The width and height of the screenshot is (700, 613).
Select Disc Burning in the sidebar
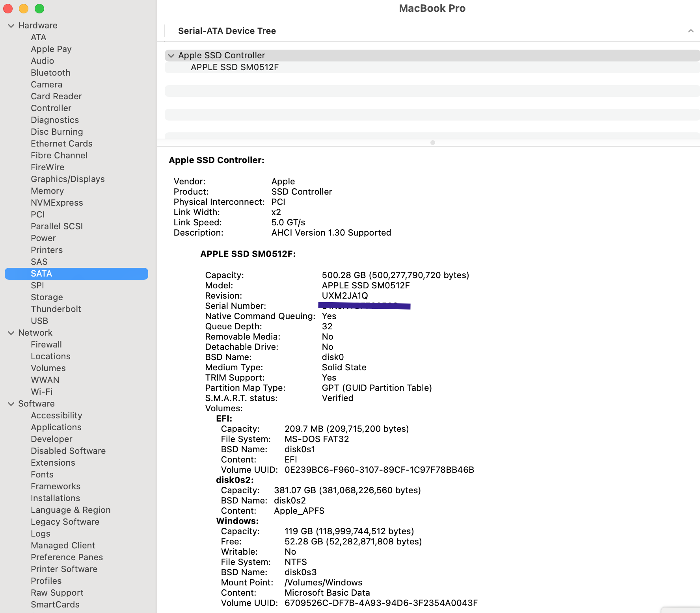(57, 132)
